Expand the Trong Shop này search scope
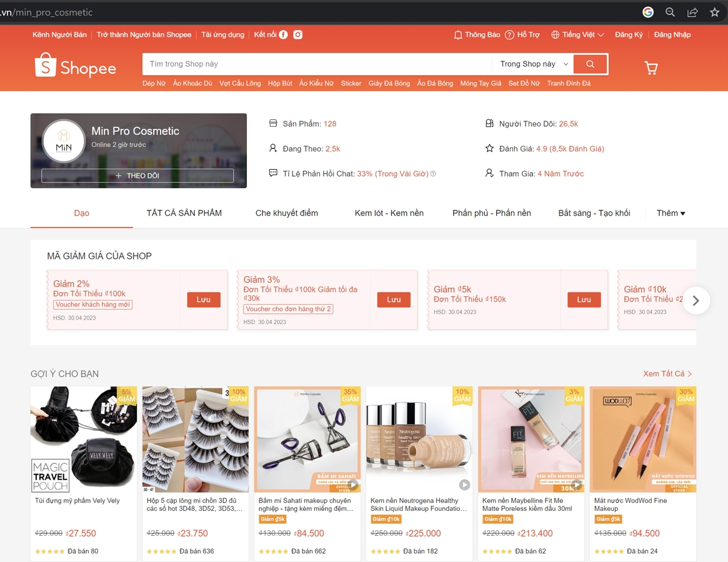The height and width of the screenshot is (562, 728). 534,64
